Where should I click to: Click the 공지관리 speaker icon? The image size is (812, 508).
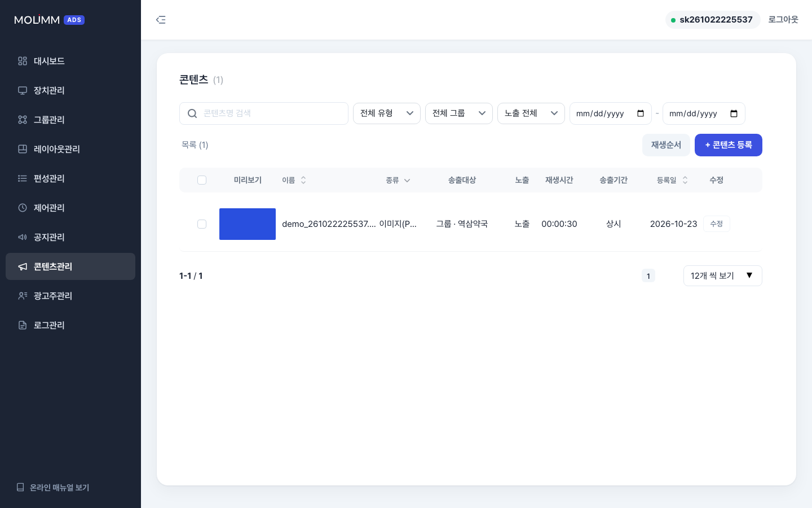point(23,237)
